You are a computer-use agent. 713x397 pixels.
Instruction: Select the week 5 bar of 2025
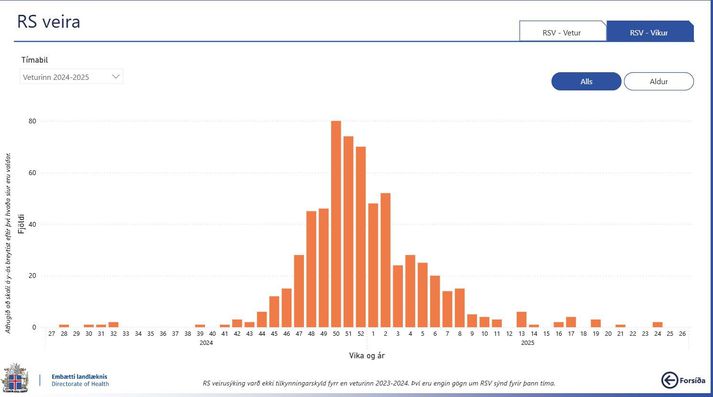click(x=422, y=295)
